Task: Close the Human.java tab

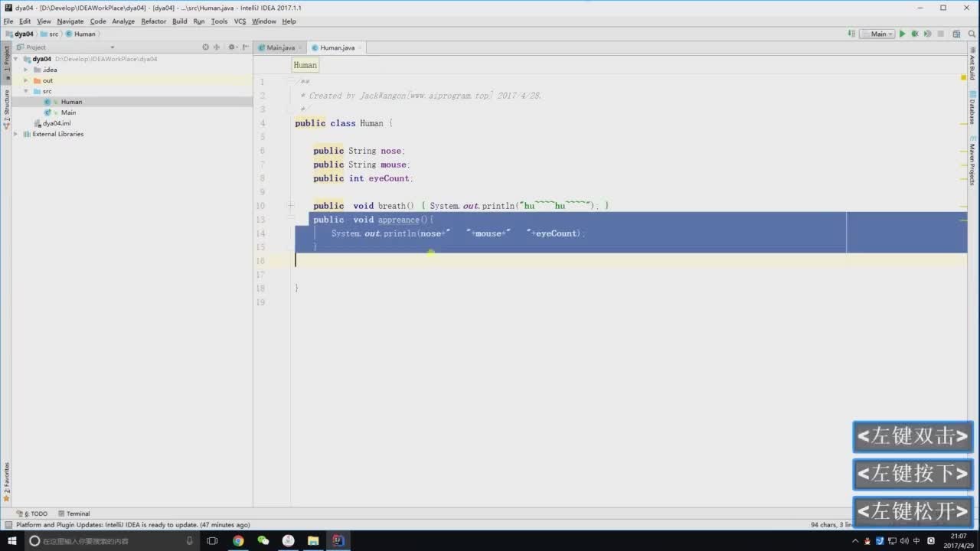Action: point(360,47)
